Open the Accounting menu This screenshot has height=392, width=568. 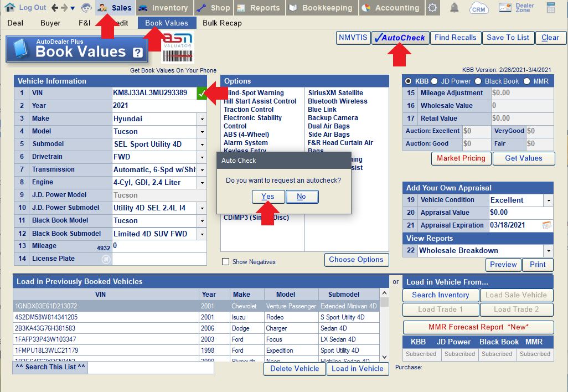pyautogui.click(x=390, y=8)
